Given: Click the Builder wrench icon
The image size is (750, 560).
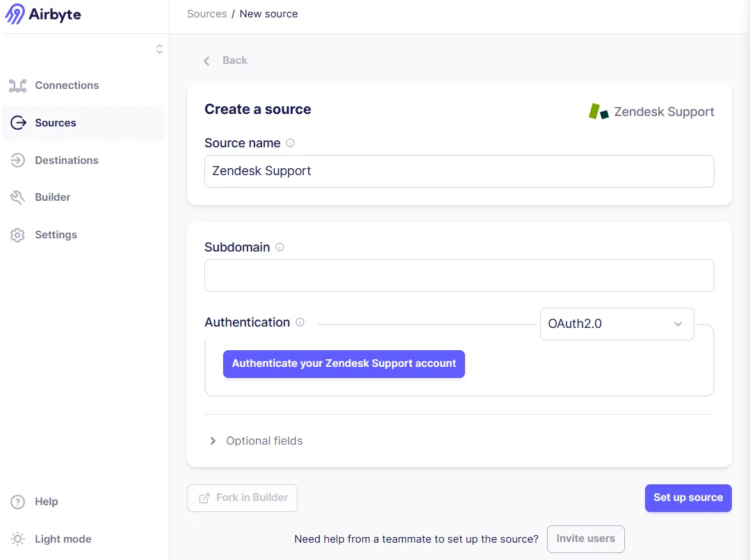Looking at the screenshot, I should [x=17, y=197].
